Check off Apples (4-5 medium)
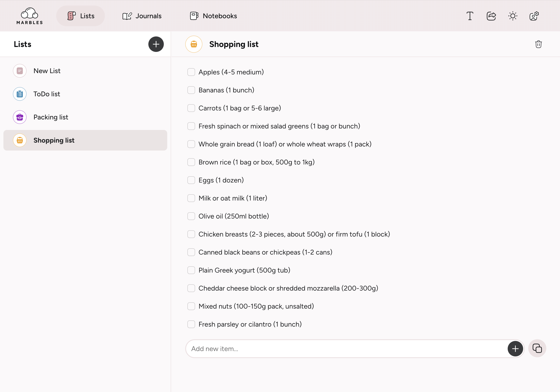This screenshot has height=392, width=560. (191, 72)
